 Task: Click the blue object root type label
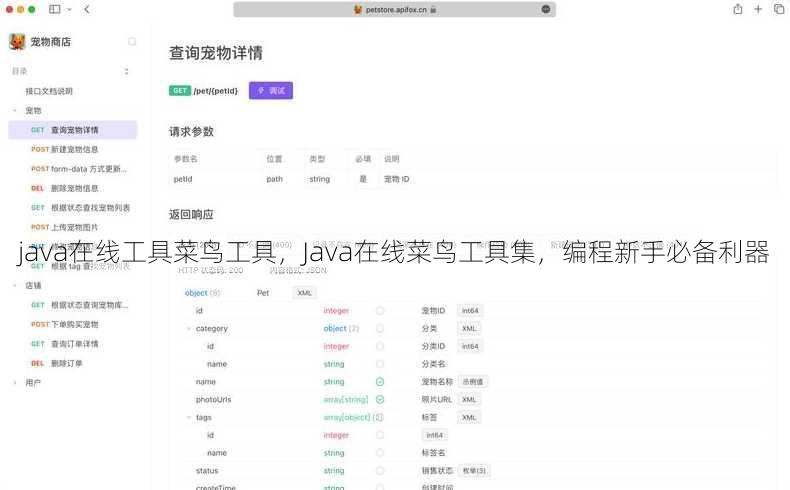[x=196, y=293]
